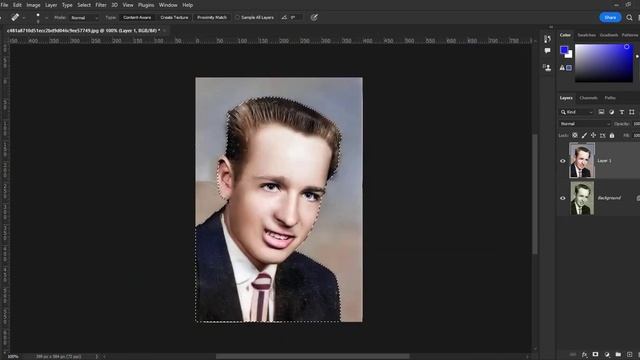
Task: Toggle lock image pixels brush icon
Action: (584, 135)
